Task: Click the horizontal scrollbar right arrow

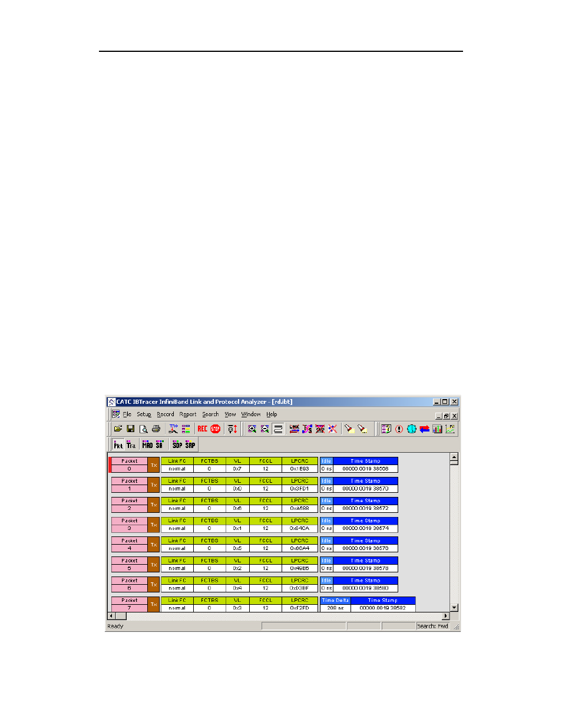Action: 446,616
